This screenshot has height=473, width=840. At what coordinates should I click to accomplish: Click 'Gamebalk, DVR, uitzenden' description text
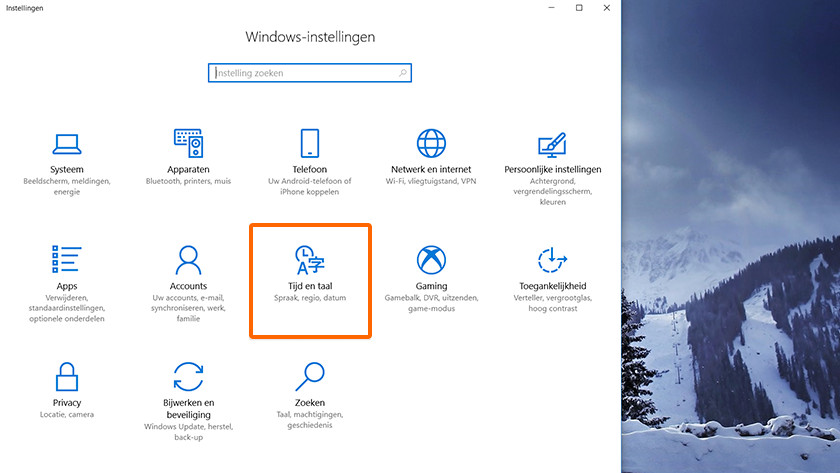[431, 299]
